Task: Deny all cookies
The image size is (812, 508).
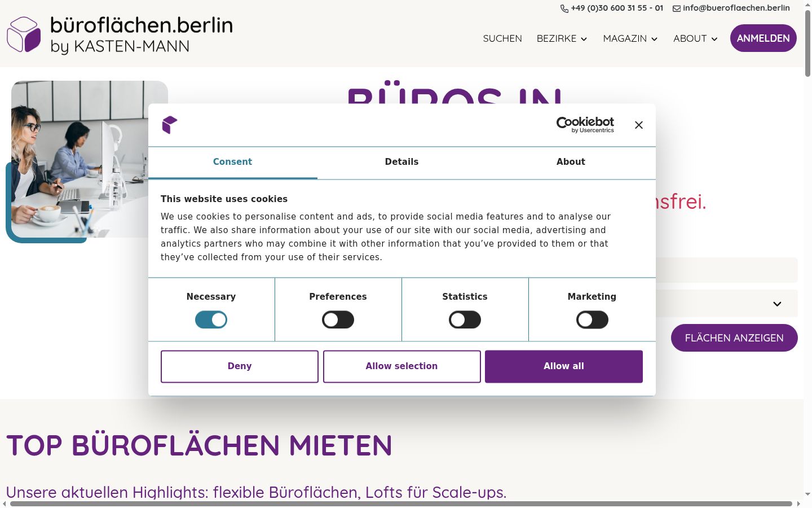Action: click(x=240, y=366)
